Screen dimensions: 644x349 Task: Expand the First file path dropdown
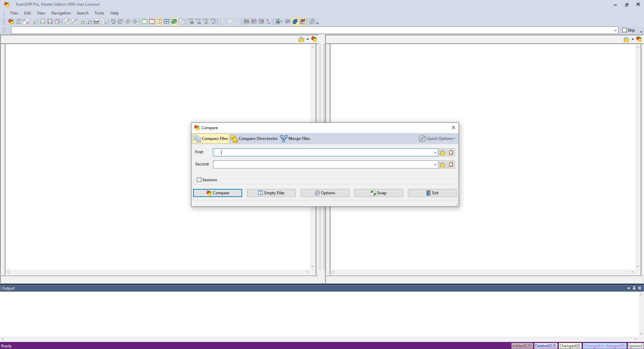point(435,153)
